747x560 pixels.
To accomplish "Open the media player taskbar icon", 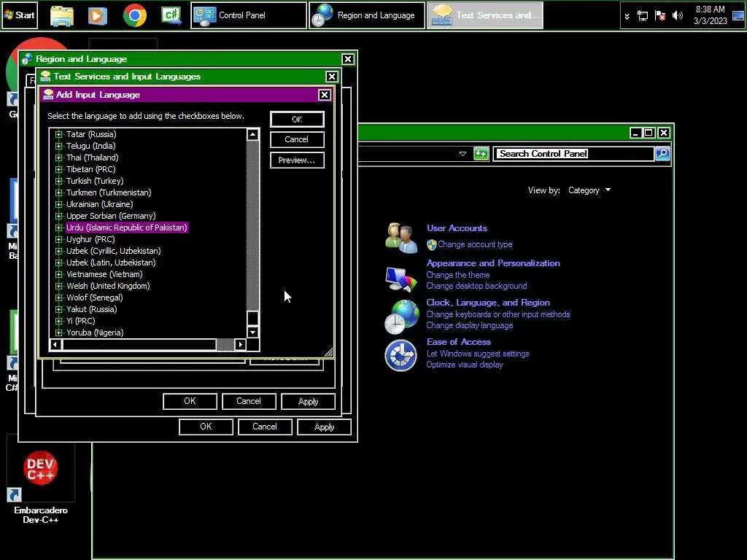I will click(x=97, y=16).
